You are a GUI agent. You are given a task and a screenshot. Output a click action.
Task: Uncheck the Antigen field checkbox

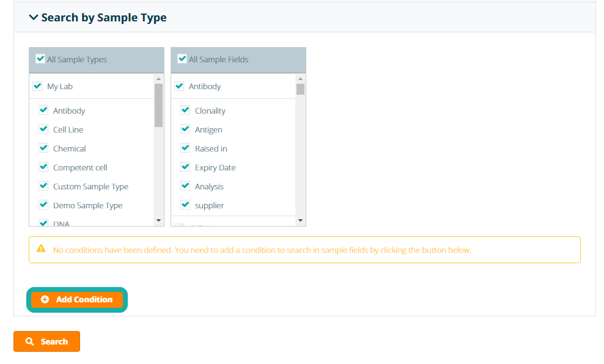(x=185, y=129)
